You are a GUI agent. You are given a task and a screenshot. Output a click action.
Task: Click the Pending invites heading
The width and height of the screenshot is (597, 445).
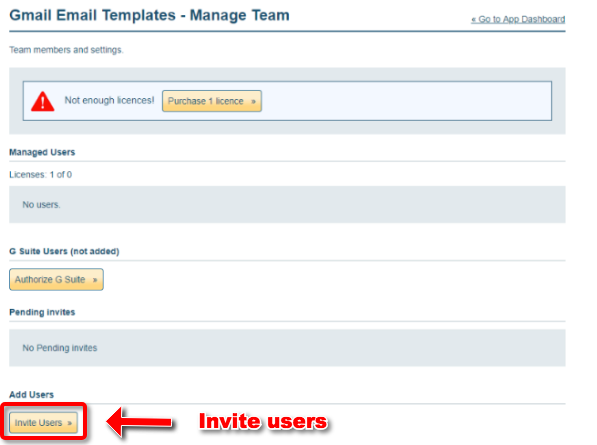[42, 312]
